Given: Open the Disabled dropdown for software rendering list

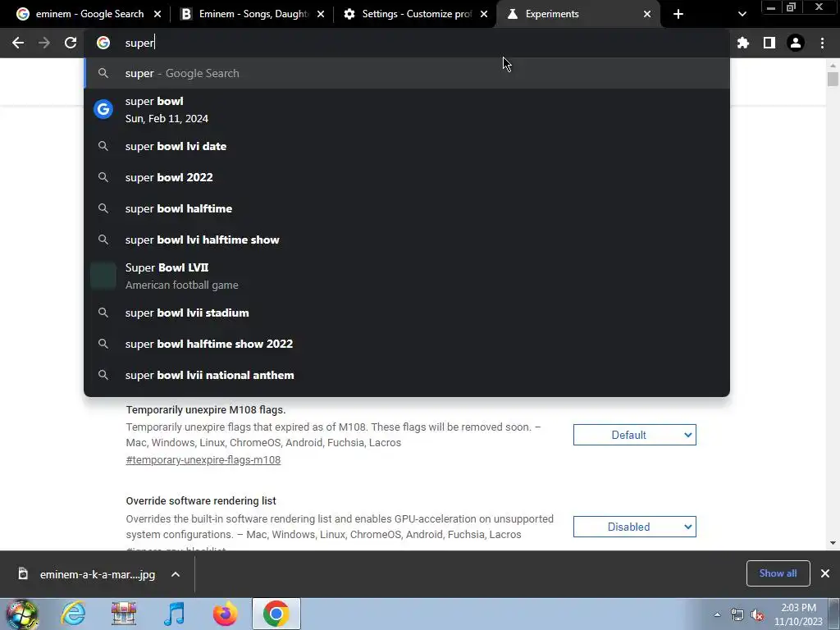Looking at the screenshot, I should 635,527.
